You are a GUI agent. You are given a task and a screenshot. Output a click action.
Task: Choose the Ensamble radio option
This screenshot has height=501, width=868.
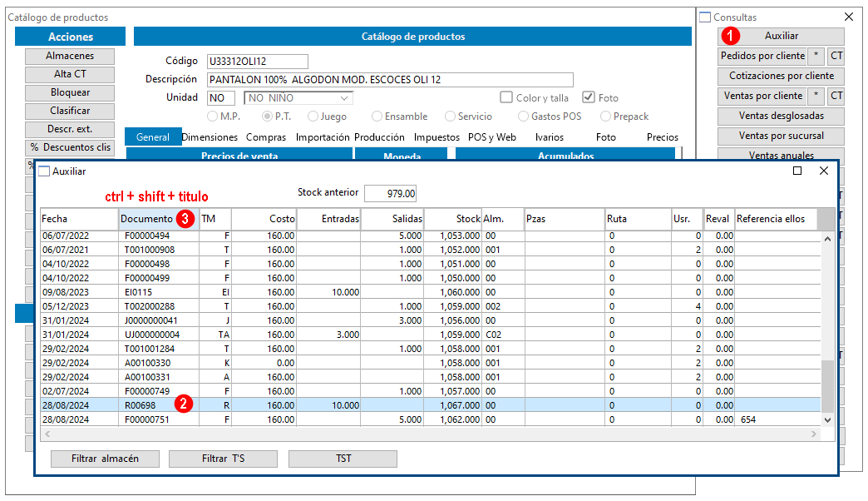click(377, 117)
